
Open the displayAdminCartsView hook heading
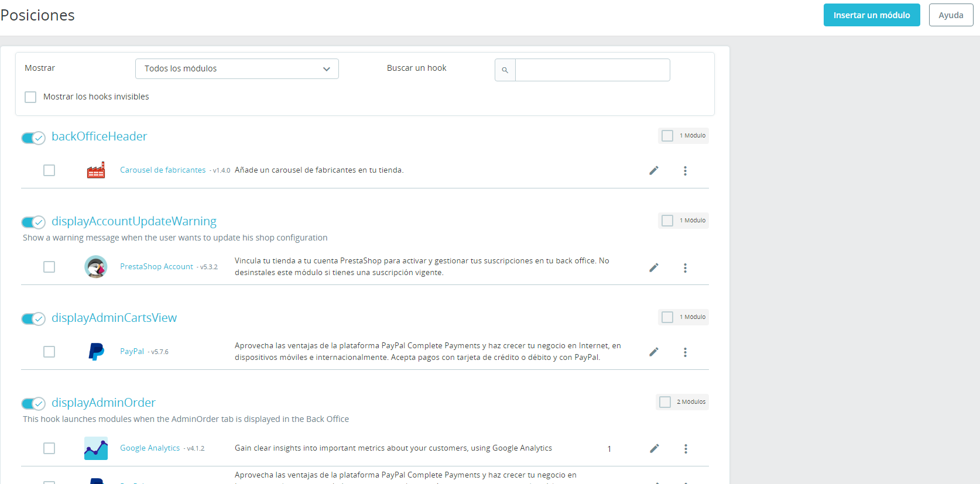[x=114, y=318]
